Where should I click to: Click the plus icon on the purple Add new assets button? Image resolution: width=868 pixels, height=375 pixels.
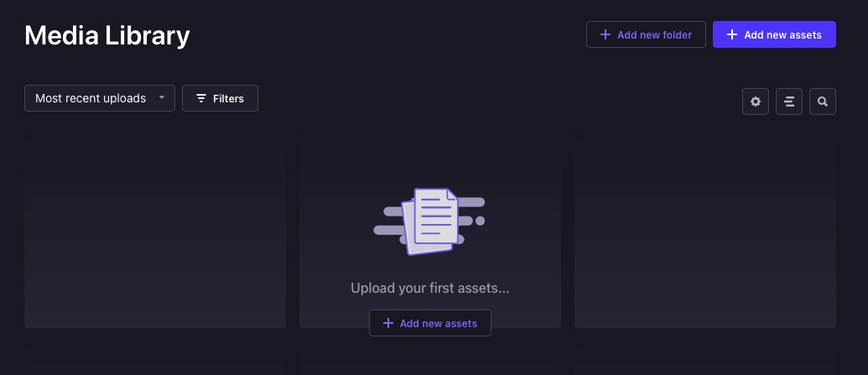pyautogui.click(x=732, y=35)
